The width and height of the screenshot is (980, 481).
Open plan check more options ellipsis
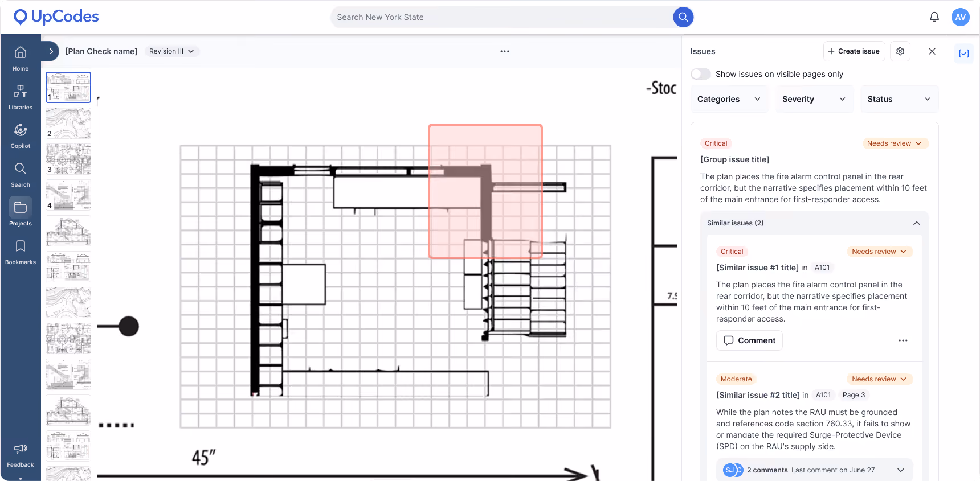(x=505, y=51)
